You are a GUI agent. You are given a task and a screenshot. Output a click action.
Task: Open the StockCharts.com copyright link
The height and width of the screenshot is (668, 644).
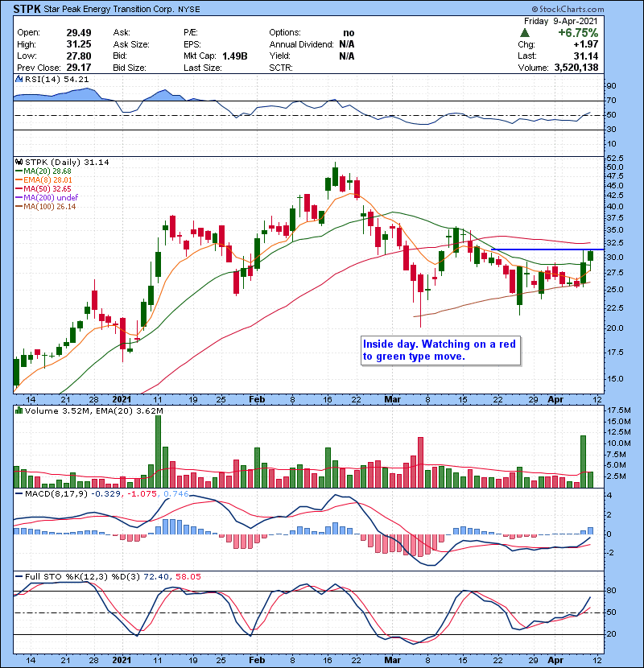(568, 9)
